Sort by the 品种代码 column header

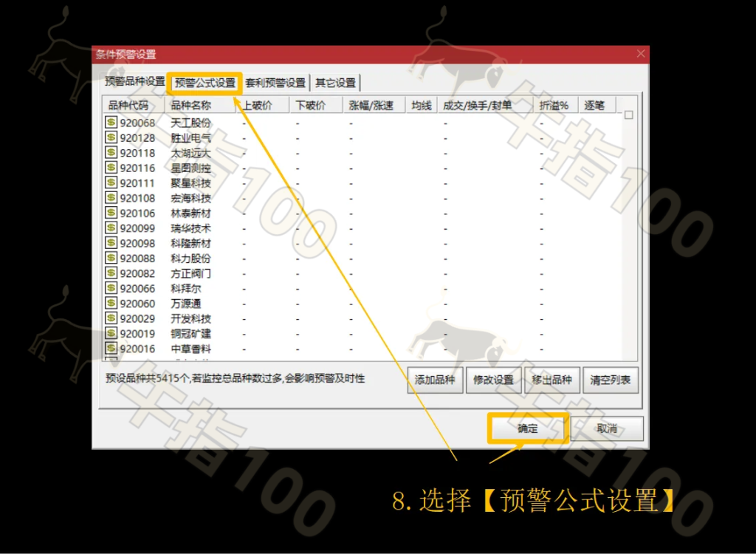[x=134, y=105]
